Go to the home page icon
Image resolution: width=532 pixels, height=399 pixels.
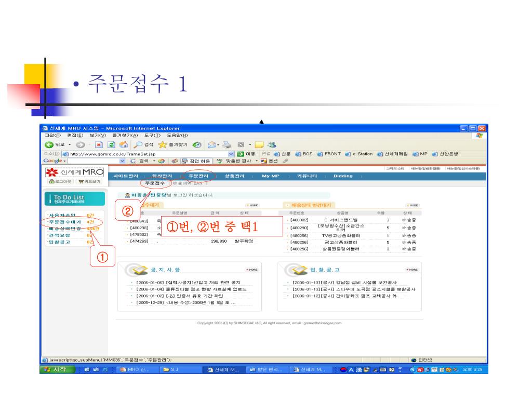[124, 144]
